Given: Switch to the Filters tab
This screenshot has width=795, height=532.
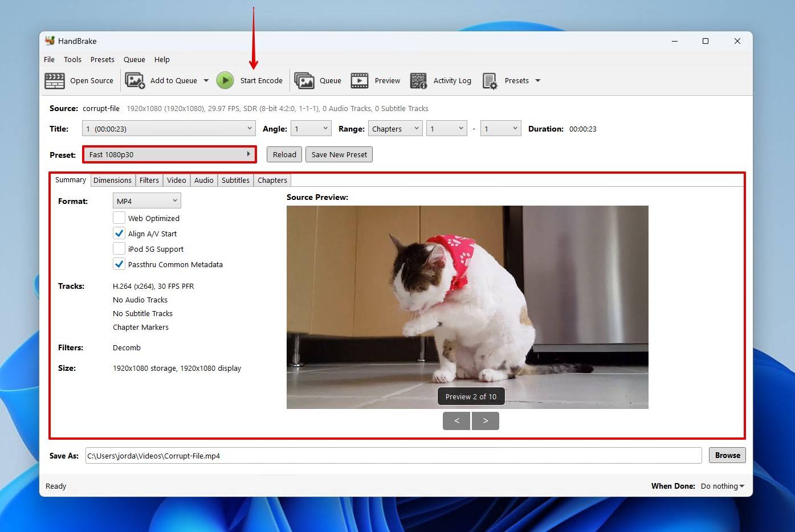Looking at the screenshot, I should (149, 181).
